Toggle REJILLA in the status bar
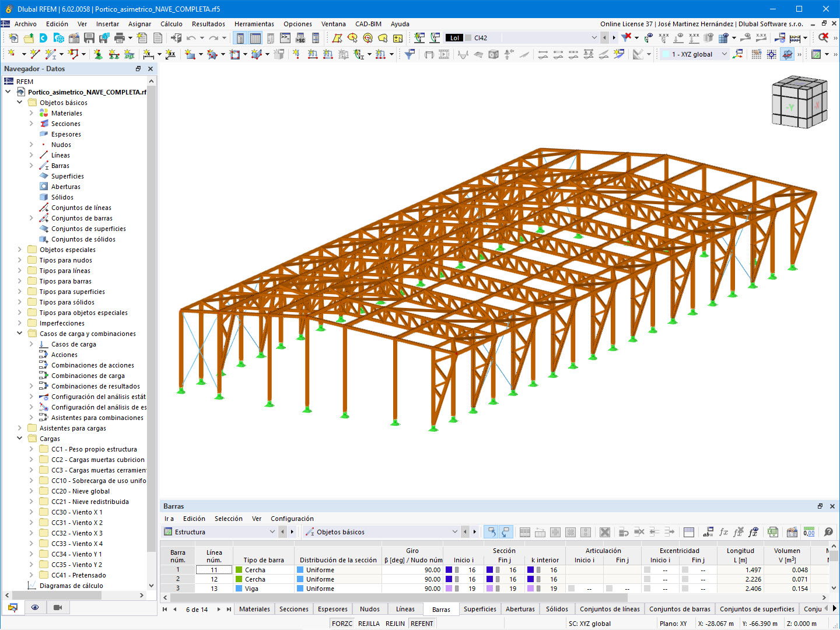The image size is (840, 630). point(369,623)
